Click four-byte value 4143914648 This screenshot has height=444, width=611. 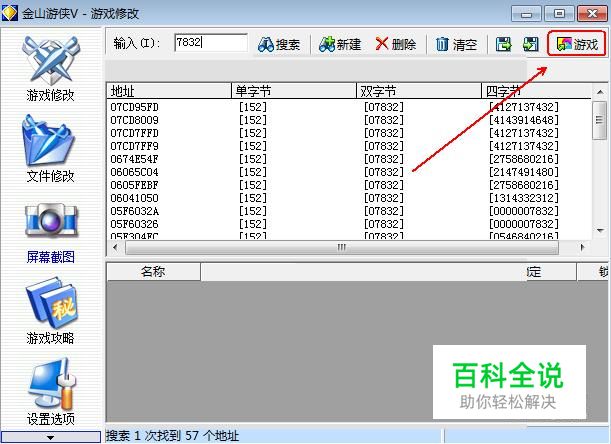point(524,120)
